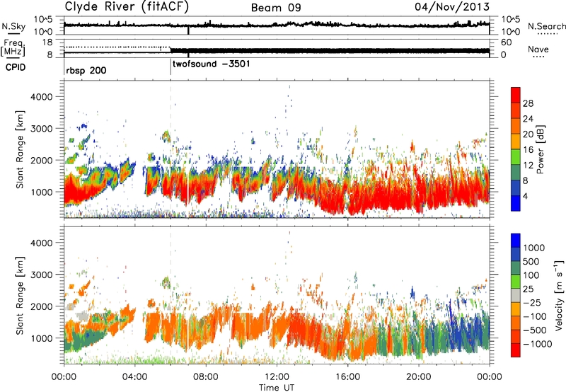566x392 pixels.
Task: Click the 'Slant Range [km]' label of velocity panel
Action: tap(20, 295)
